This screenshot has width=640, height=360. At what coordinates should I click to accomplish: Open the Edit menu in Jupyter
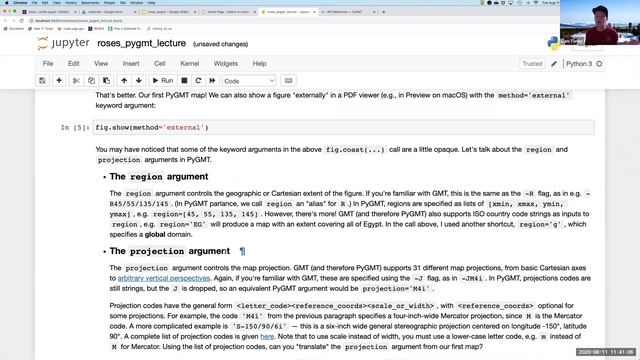(73, 64)
